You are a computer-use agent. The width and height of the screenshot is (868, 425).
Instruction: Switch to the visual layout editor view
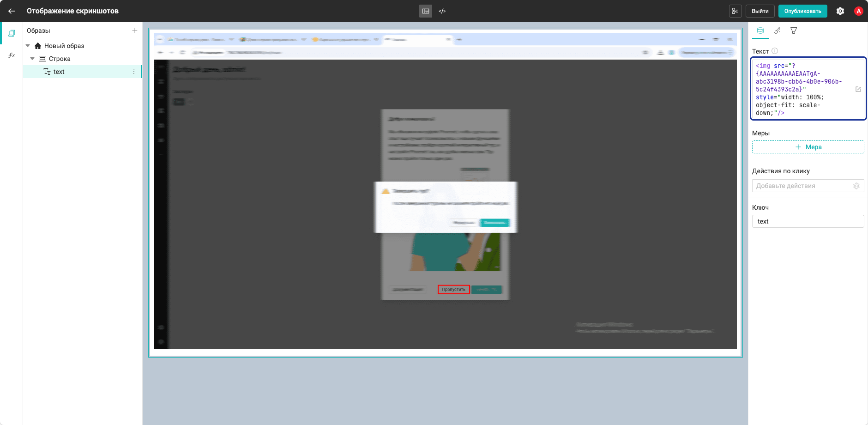coord(426,11)
